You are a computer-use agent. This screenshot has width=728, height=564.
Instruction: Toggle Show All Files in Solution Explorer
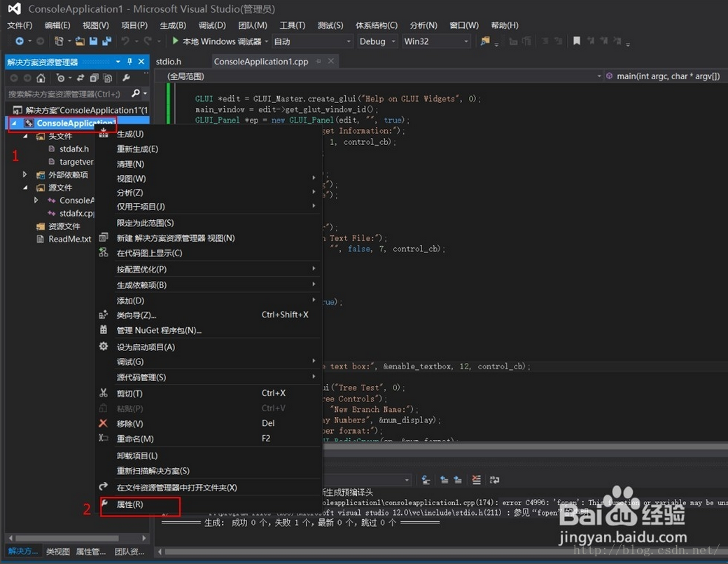point(108,78)
